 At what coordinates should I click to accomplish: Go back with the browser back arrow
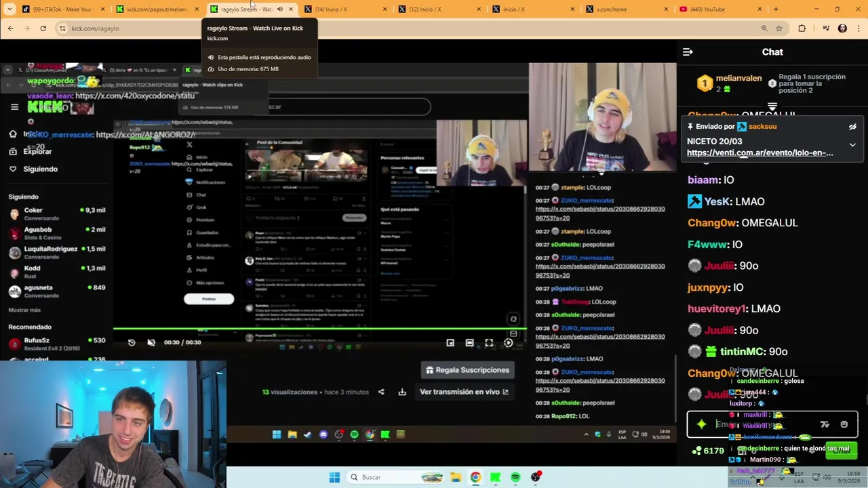tap(10, 28)
